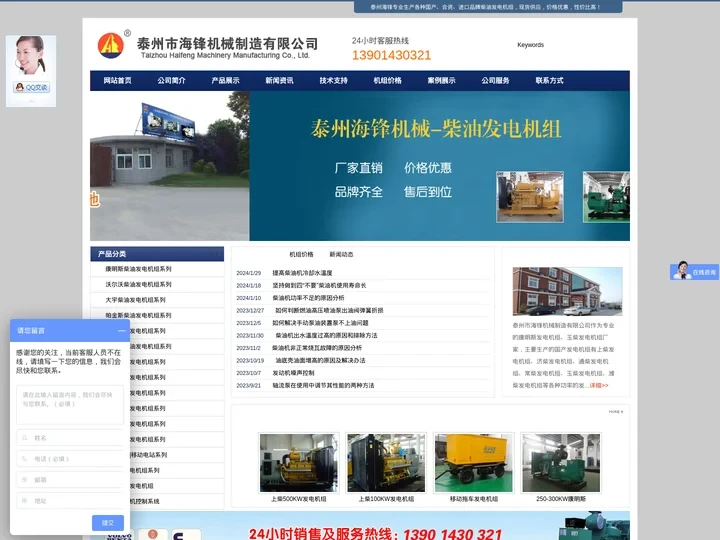Go to 联系方式 navigation menu item
720x540 pixels.
click(x=549, y=81)
